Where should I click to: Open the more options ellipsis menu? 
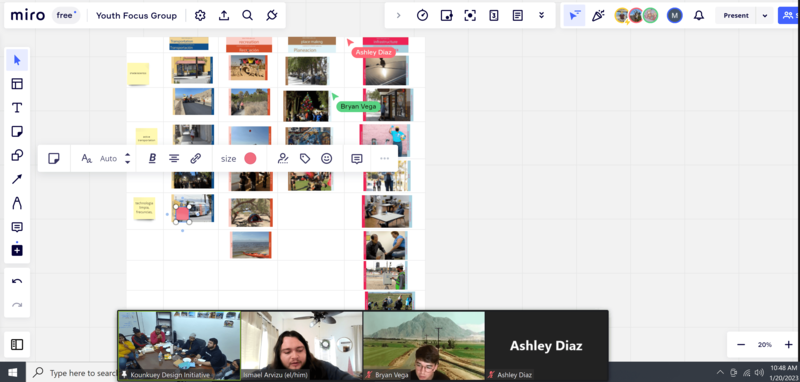pyautogui.click(x=384, y=159)
